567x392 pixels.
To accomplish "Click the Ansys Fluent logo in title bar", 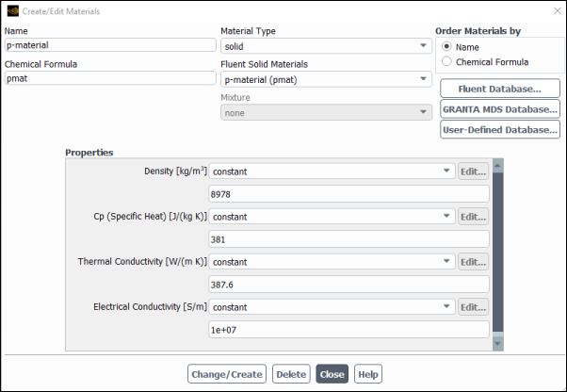I will pos(12,11).
